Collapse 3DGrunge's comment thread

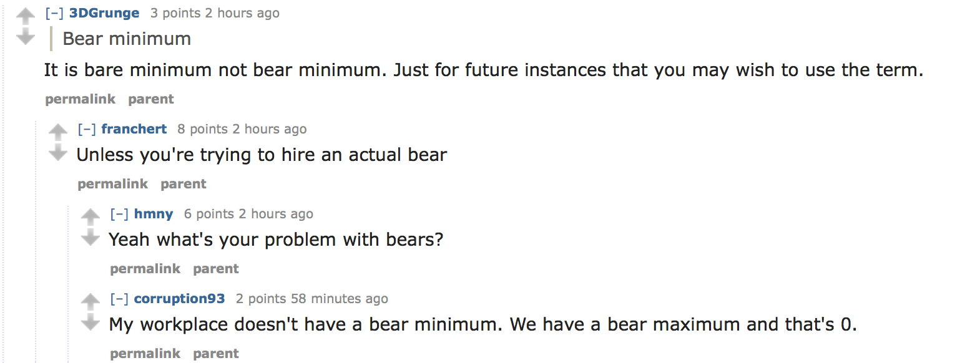[54, 13]
